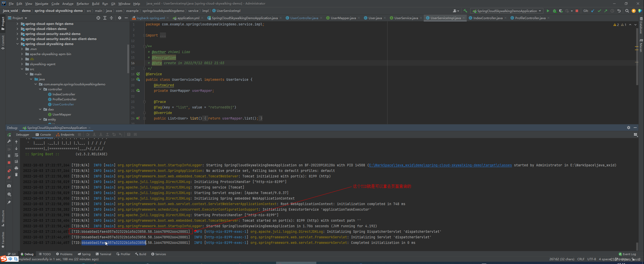Viewport: 644px width, 264px height.
Task: Expand all in Project panel toolbar
Action: tap(105, 18)
